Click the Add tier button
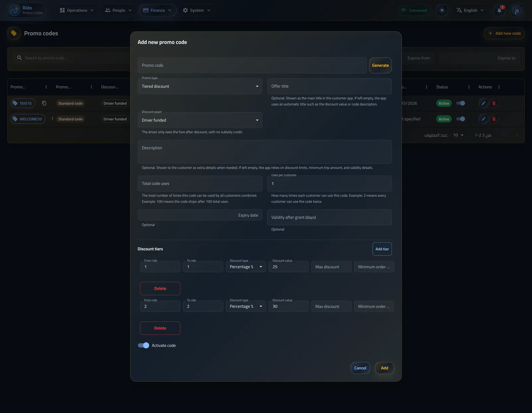The width and height of the screenshot is (532, 413). pos(382,249)
